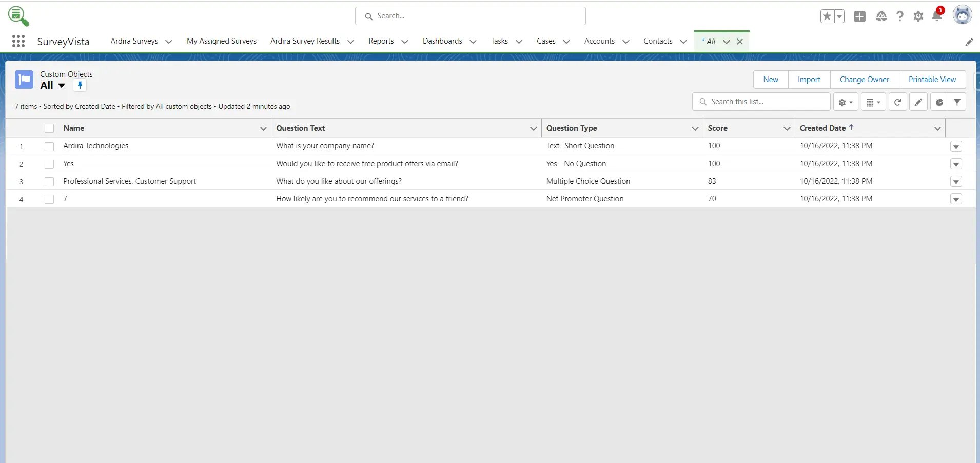Screen dimensions: 980x463
Task: Open the Favorites list dropdown arrow
Action: coord(839,16)
